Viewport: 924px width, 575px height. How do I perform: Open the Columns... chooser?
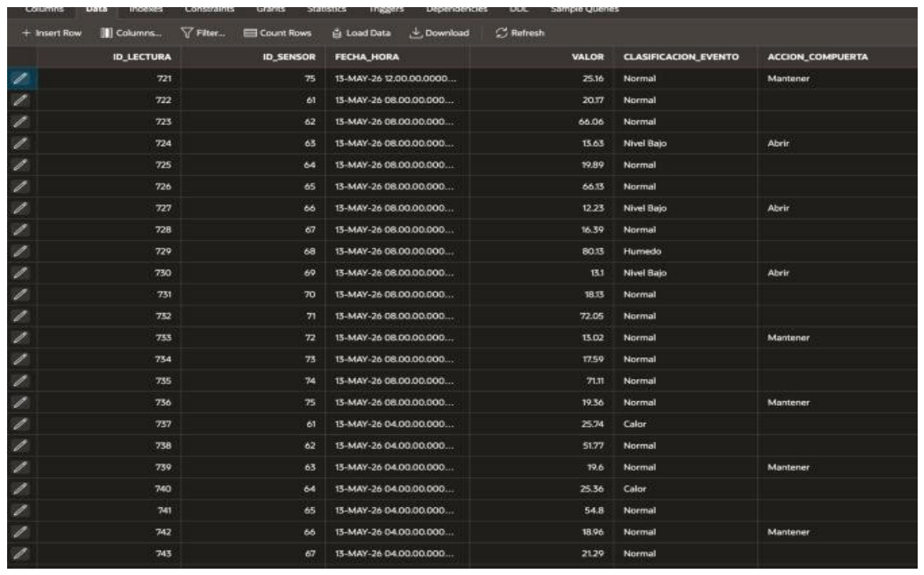coord(131,33)
